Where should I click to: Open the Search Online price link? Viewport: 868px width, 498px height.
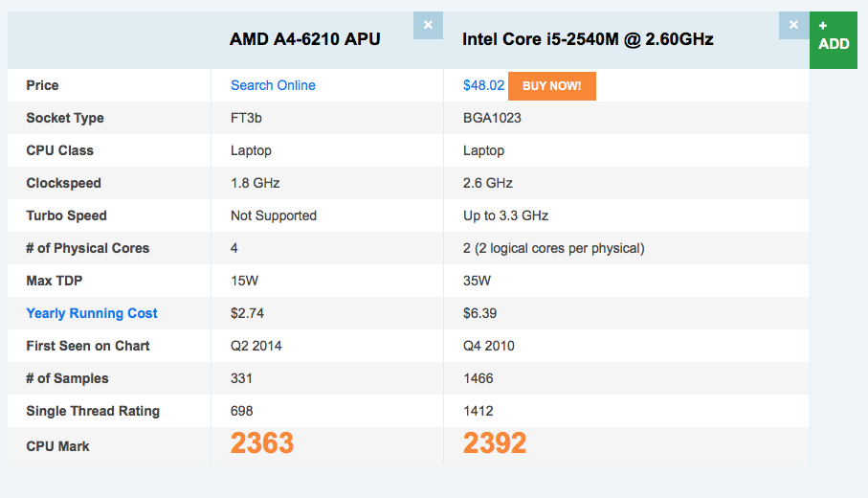coord(273,85)
